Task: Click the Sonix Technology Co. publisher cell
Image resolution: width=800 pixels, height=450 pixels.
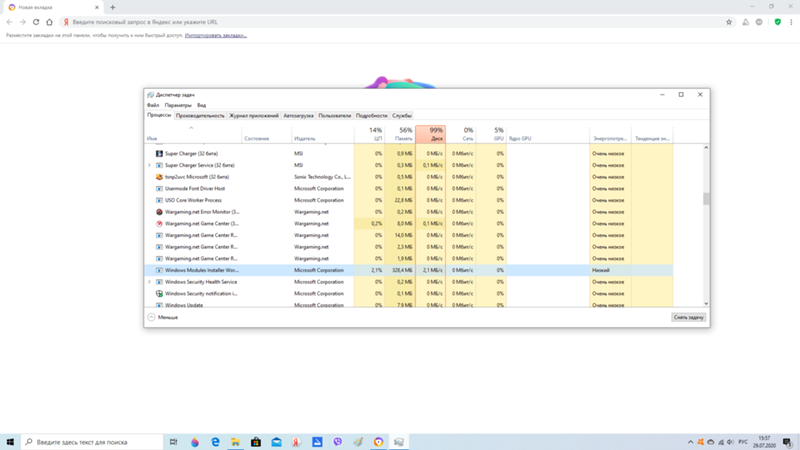Action: tap(323, 177)
